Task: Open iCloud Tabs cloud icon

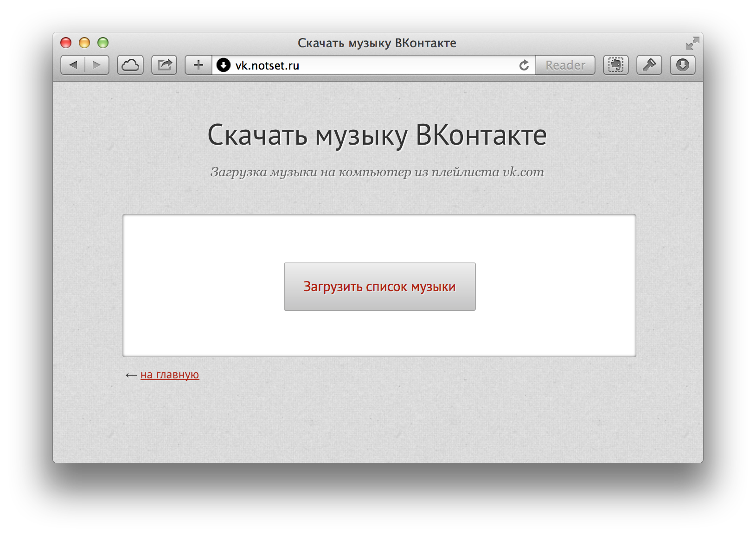Action: (130, 65)
